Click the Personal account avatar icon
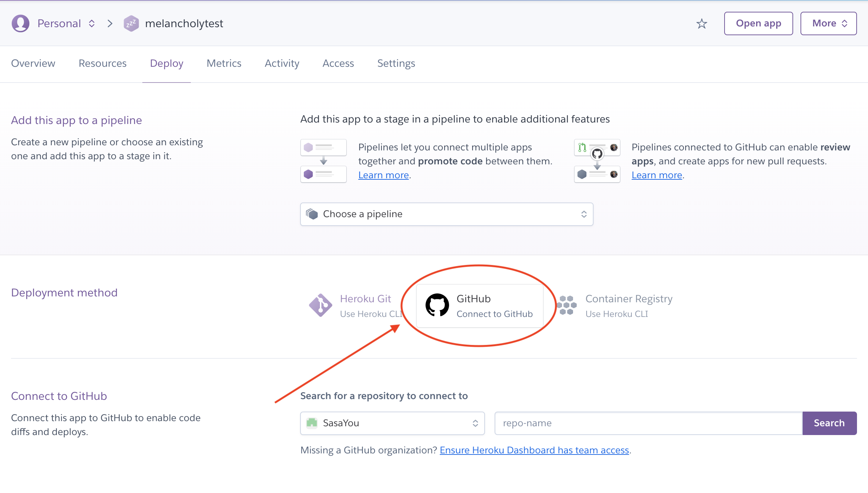The height and width of the screenshot is (493, 868). pyautogui.click(x=21, y=23)
